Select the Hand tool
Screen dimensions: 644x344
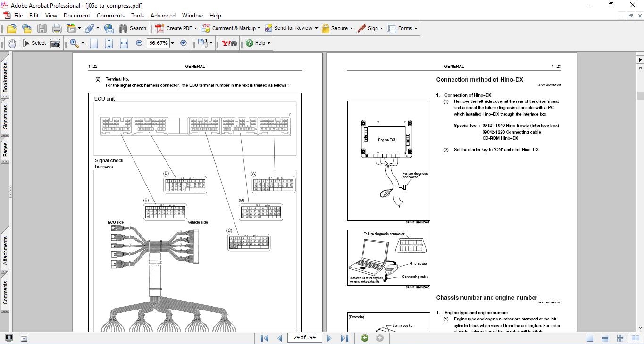[11, 43]
